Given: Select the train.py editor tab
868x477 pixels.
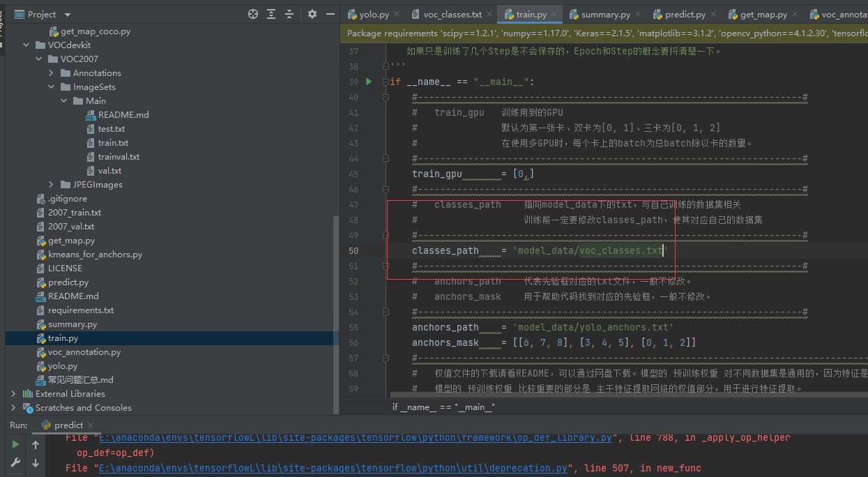Looking at the screenshot, I should (530, 14).
